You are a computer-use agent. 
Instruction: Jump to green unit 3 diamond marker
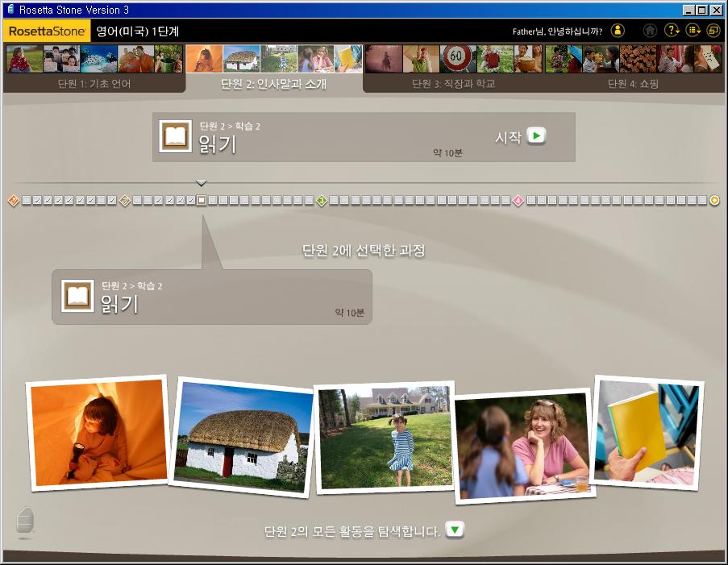click(322, 201)
